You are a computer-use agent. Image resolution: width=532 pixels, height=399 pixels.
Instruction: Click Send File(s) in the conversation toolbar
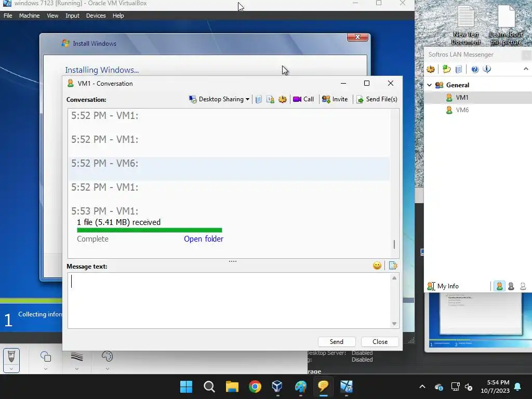(377, 99)
